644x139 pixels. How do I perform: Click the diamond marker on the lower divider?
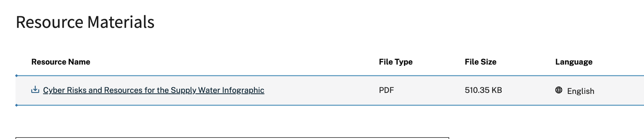pyautogui.click(x=16, y=105)
